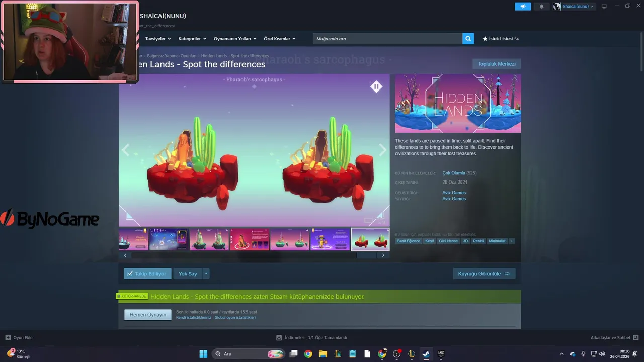Click Bağımsız Yapımcı Oyunları breadcrumb
Image resolution: width=644 pixels, height=362 pixels.
pos(172,56)
